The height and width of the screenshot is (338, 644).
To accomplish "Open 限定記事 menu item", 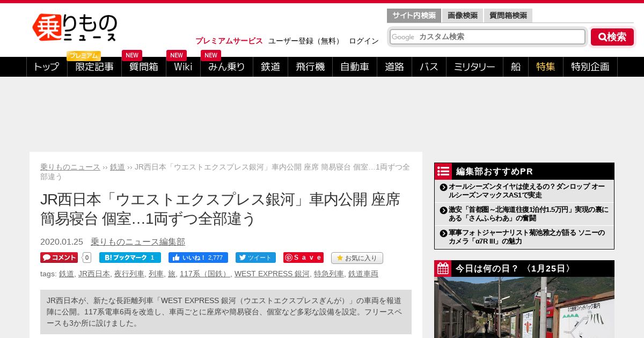I will click(x=94, y=67).
